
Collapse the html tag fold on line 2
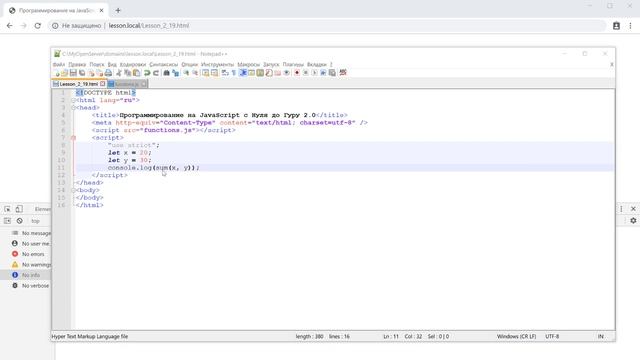point(73,100)
